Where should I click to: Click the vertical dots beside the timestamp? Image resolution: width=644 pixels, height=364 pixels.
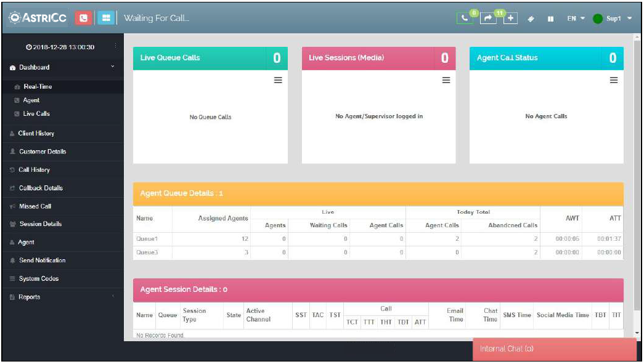[115, 47]
